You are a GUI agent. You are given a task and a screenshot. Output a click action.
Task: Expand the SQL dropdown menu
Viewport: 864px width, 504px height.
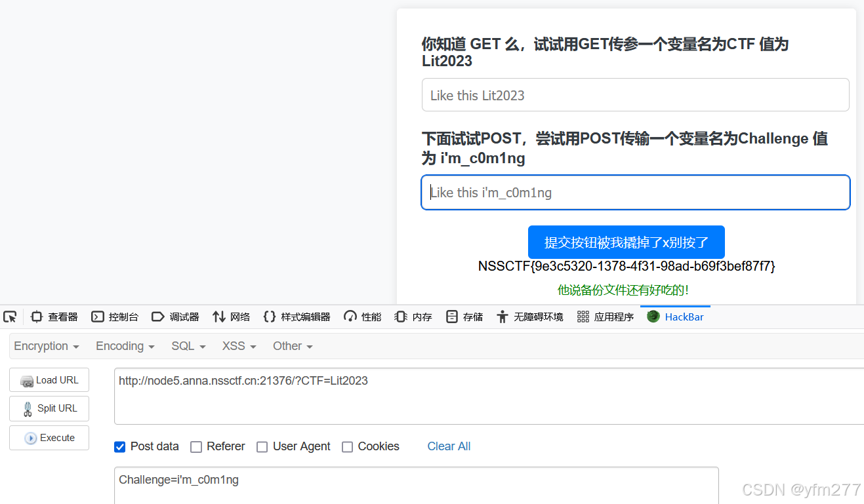(188, 346)
